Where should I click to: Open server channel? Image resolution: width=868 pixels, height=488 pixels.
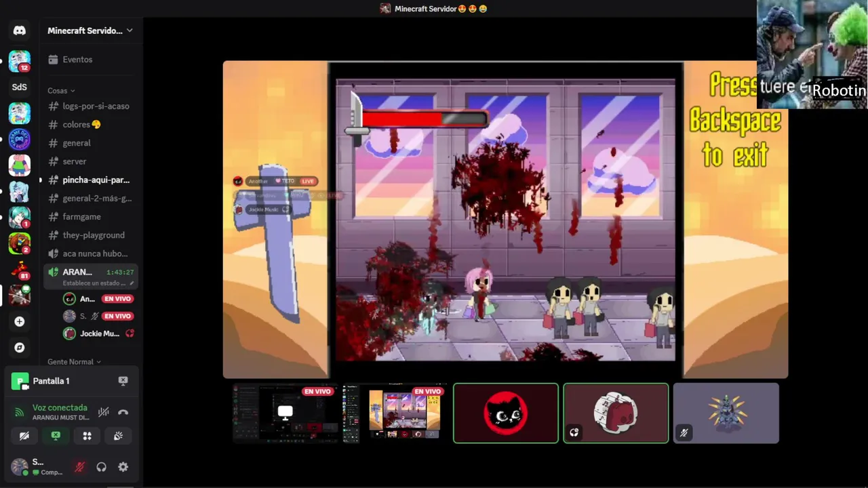point(90,161)
